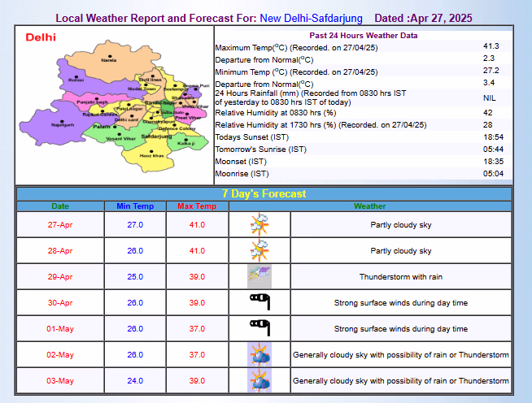The image size is (532, 403).
Task: Click the 01-May strong winds icon
Action: pos(259,328)
